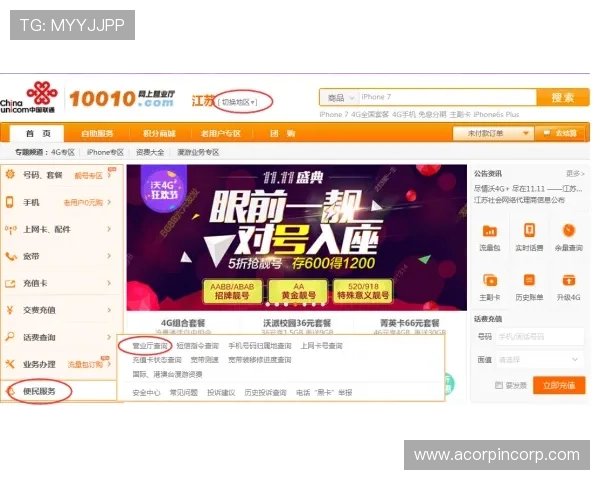Image resolution: width=600 pixels, height=480 pixels.
Task: Open 团购 in the nav bar
Action: (x=282, y=134)
